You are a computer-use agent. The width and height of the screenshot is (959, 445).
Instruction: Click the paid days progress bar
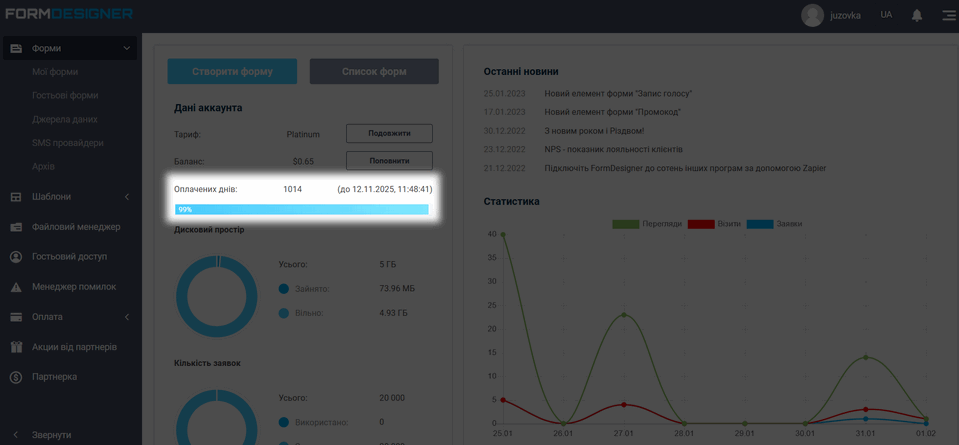click(x=301, y=210)
